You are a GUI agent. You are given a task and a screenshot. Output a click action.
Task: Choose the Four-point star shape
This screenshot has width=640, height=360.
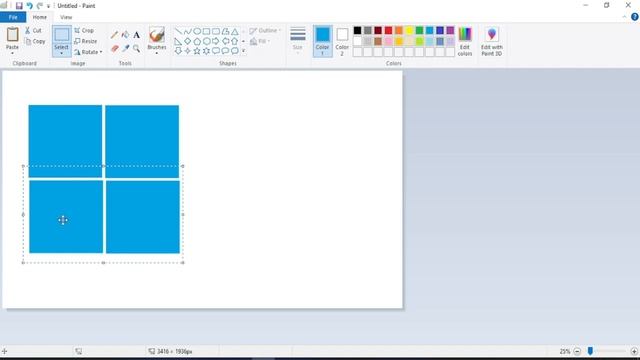pyautogui.click(x=187, y=51)
